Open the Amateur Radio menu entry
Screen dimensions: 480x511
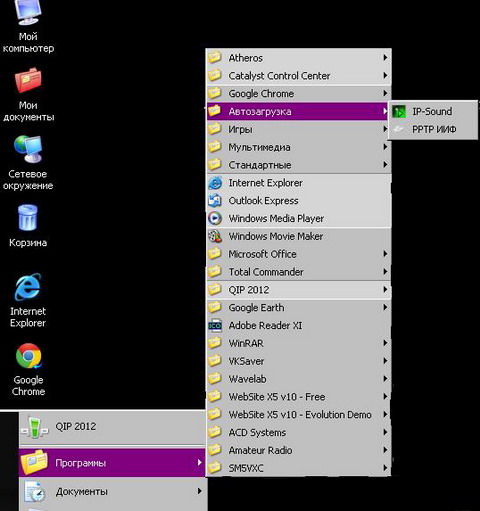click(x=299, y=450)
